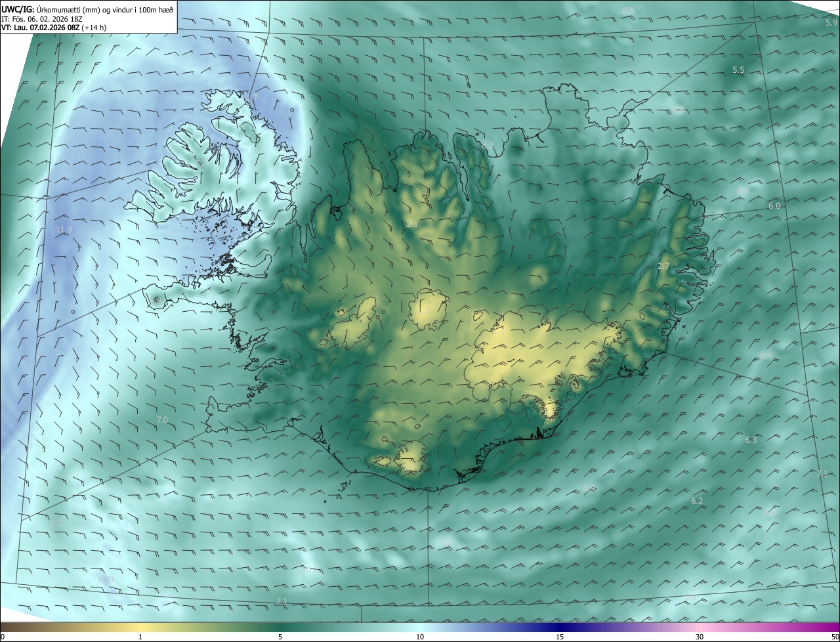Click the colorbar tick label 15

[560, 637]
